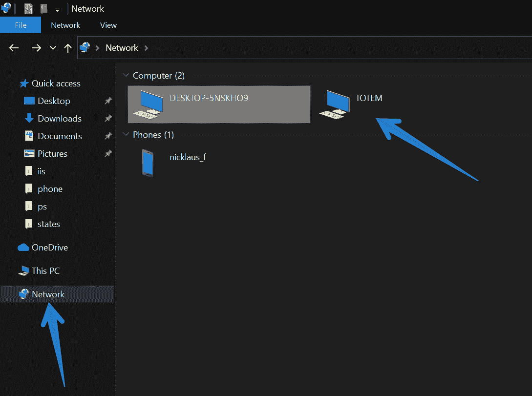Select the states folder in the sidebar
The height and width of the screenshot is (396, 532).
47,224
